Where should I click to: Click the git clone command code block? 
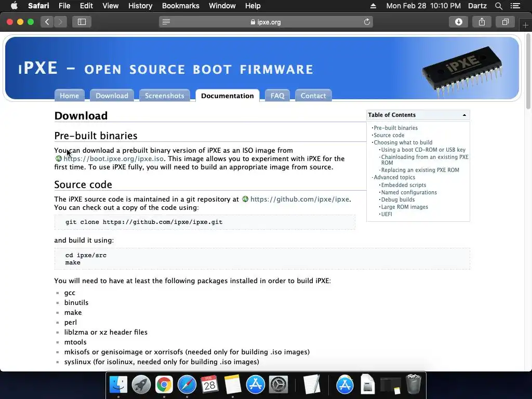click(205, 222)
